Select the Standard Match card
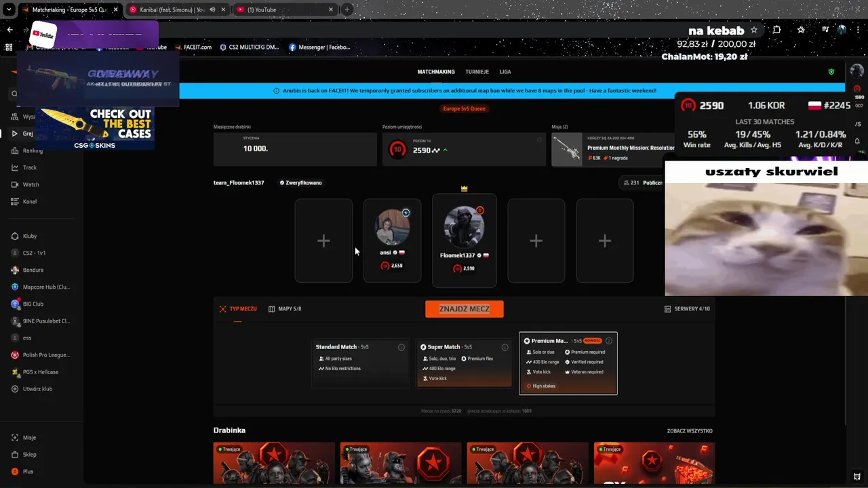 (360, 363)
